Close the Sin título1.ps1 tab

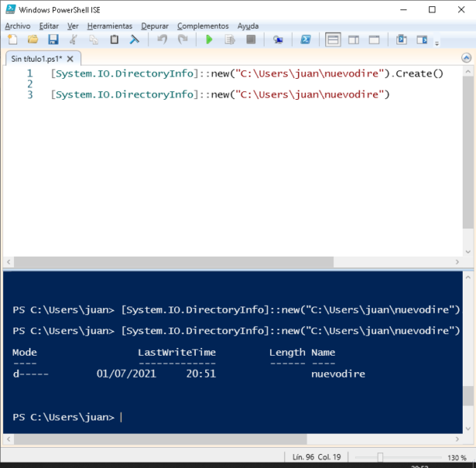coord(70,58)
